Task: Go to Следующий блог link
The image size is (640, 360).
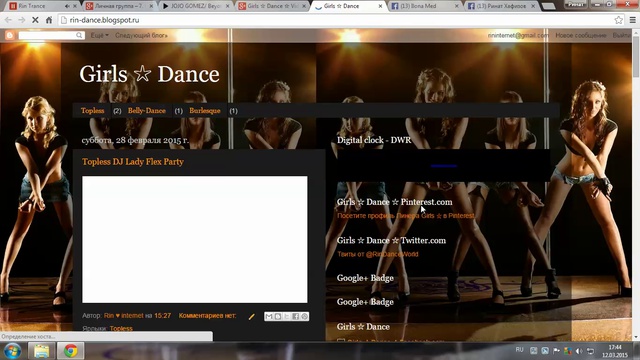Action: pyautogui.click(x=141, y=36)
